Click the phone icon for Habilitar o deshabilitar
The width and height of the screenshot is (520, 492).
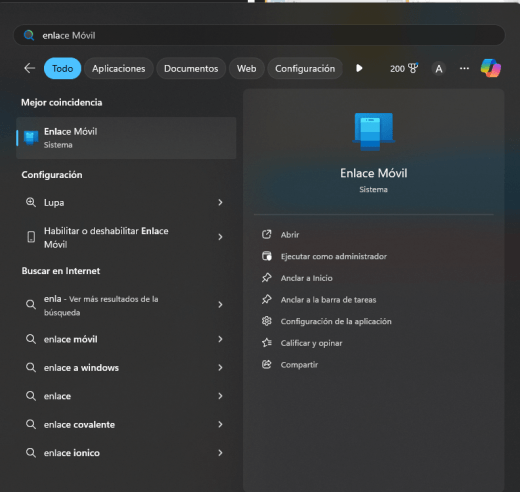[x=31, y=237]
